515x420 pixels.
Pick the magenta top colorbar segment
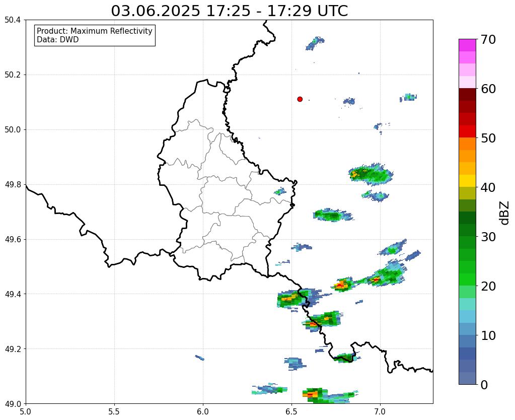point(467,45)
